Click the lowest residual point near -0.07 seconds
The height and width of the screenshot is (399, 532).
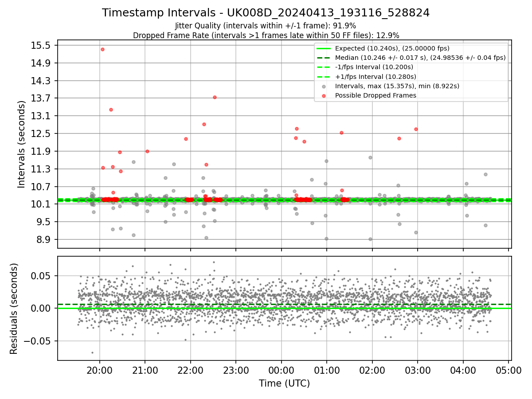[92, 352]
